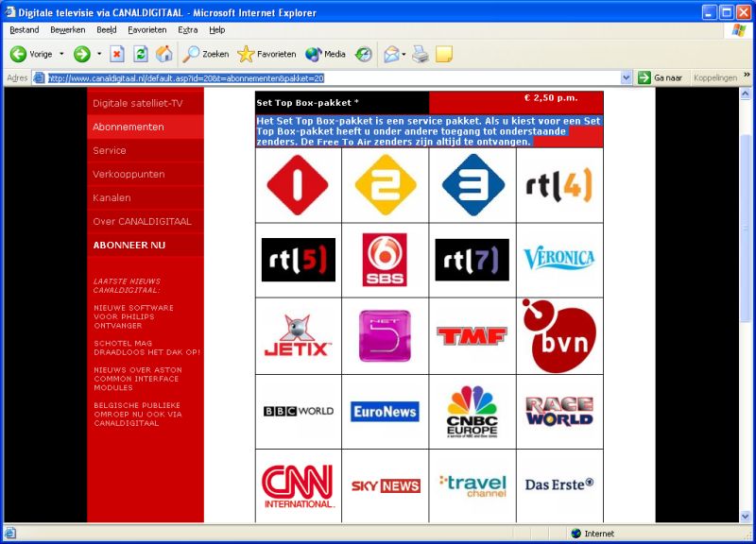Go to the Home page icon
756x544 pixels.
(x=164, y=54)
